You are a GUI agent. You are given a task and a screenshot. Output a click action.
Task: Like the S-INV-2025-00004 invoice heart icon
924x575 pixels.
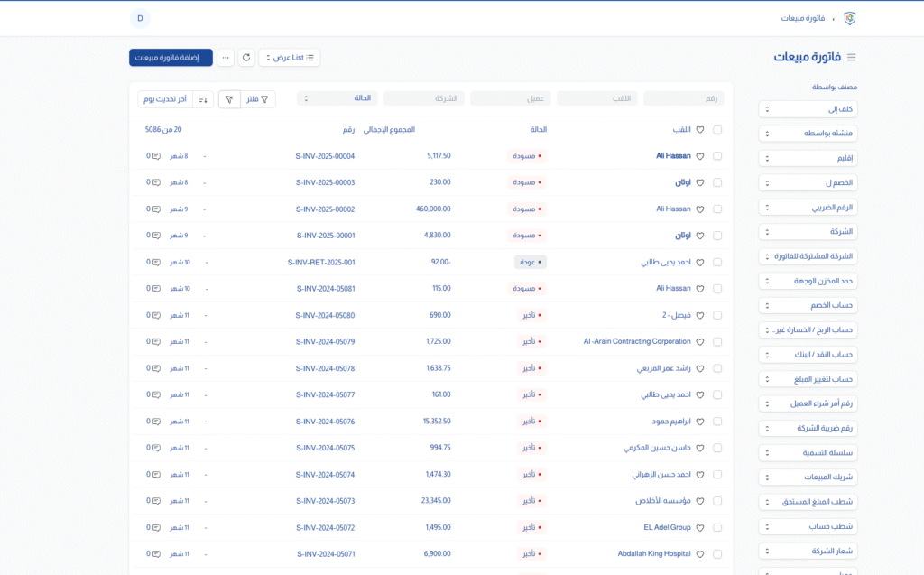pos(699,156)
